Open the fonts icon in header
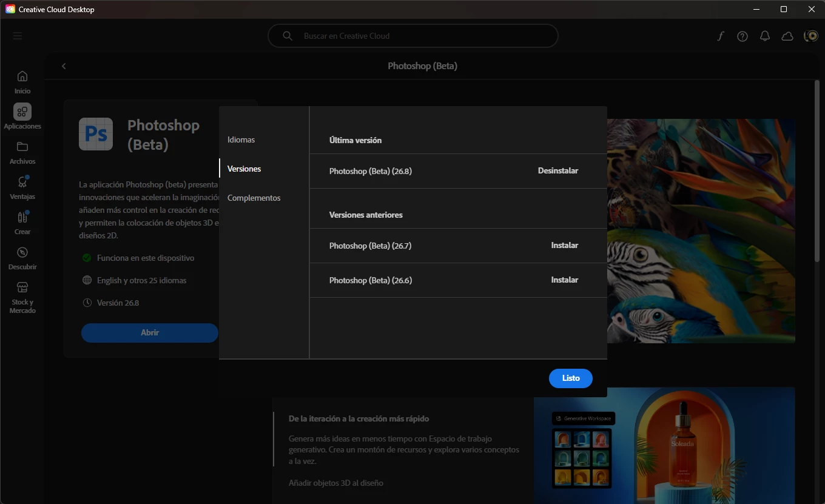 click(720, 36)
